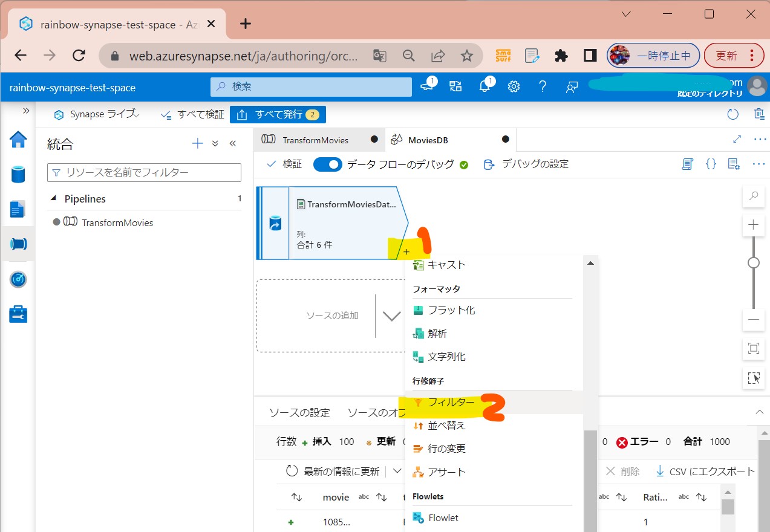This screenshot has height=532, width=770.
Task: Open the Home hub icon in sidebar
Action: [x=18, y=140]
